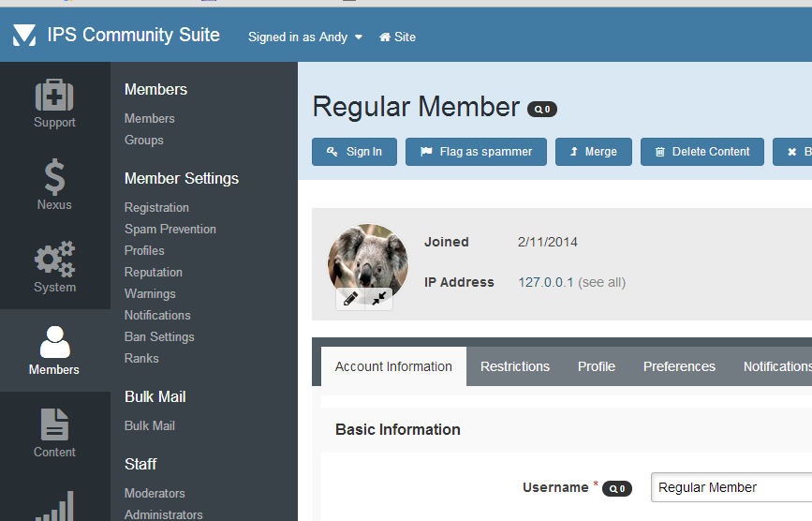812x521 pixels.
Task: Click the pencil icon to edit the avatar
Action: (x=350, y=299)
